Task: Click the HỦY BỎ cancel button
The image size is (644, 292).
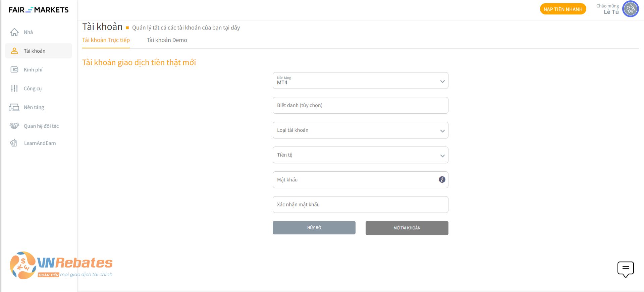Action: click(x=314, y=228)
